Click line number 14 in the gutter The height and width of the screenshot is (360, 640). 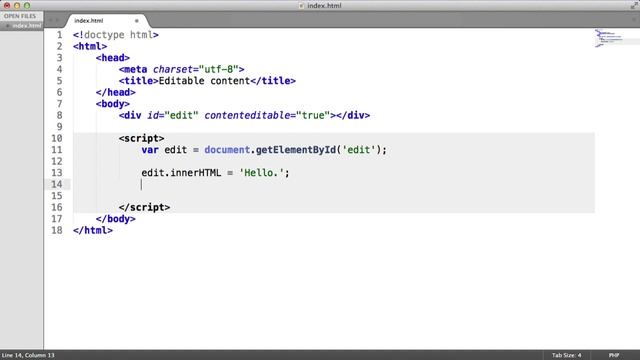[57, 184]
